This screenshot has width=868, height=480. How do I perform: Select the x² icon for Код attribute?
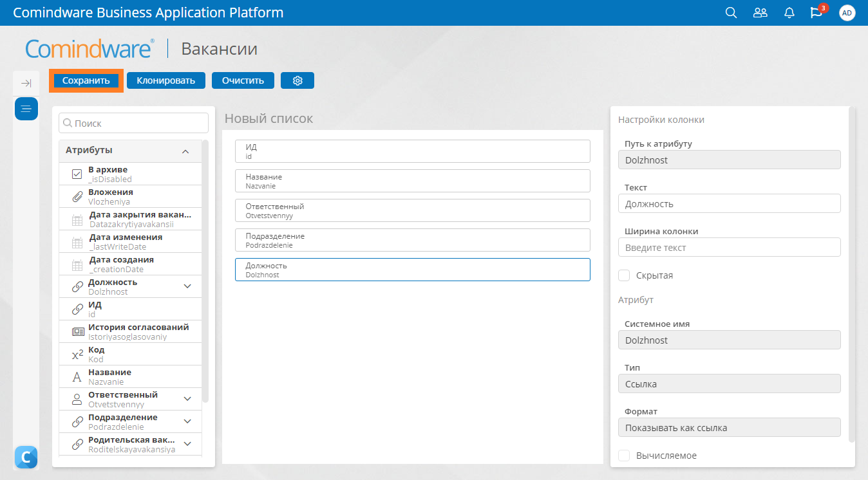(x=77, y=355)
